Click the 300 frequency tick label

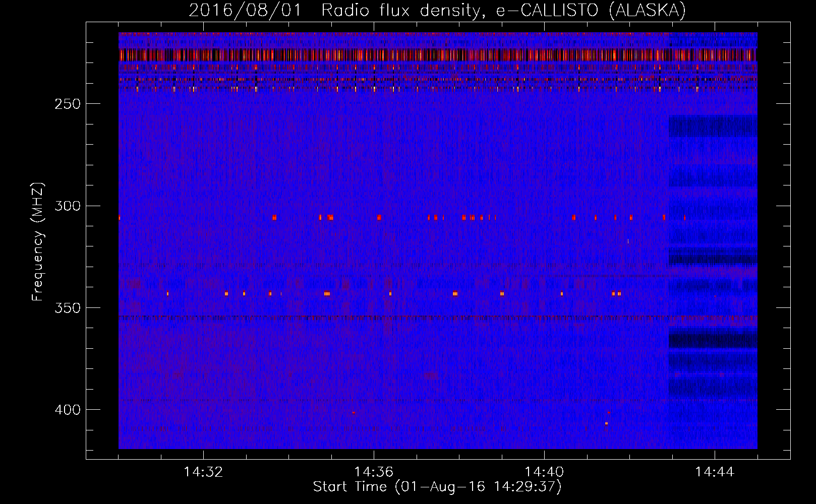[x=67, y=206]
